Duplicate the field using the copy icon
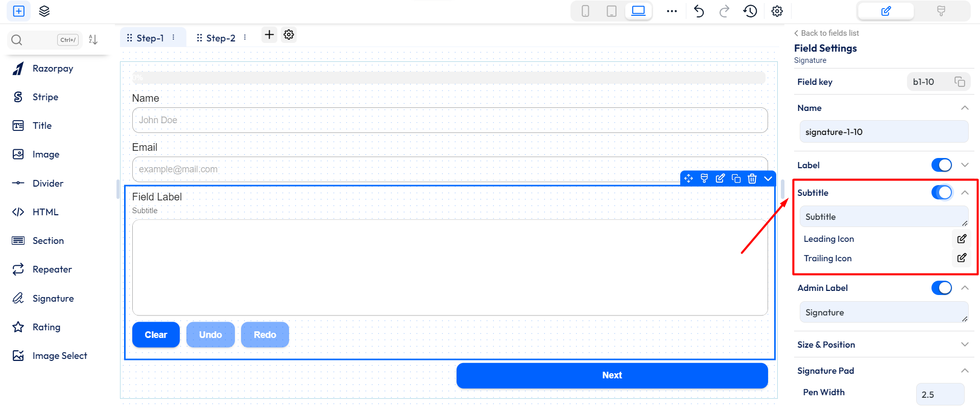This screenshot has width=980, height=408. coord(736,178)
